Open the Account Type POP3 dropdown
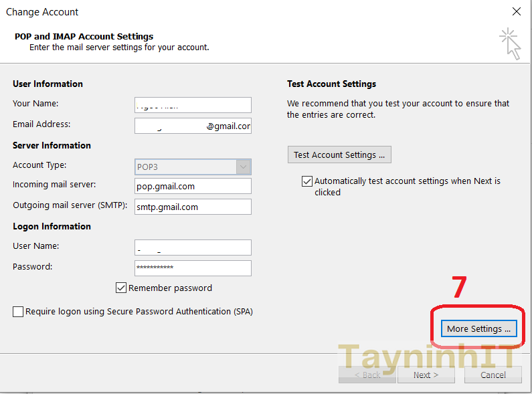 coord(243,167)
